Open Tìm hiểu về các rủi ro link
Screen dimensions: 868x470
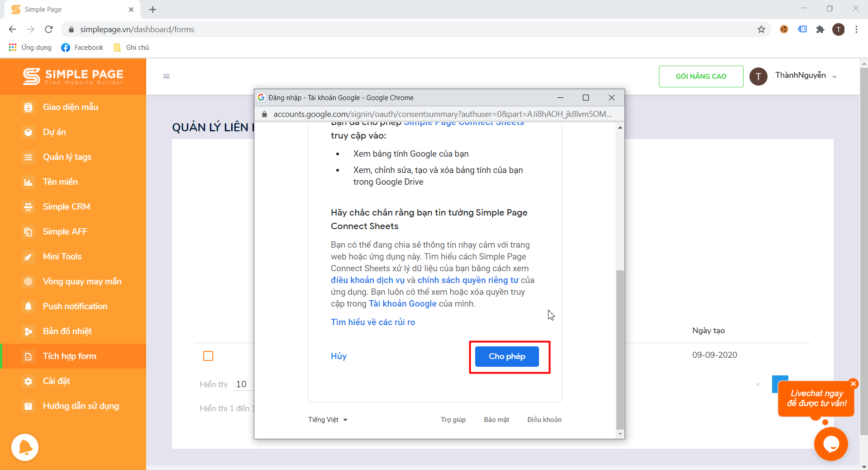(x=373, y=322)
